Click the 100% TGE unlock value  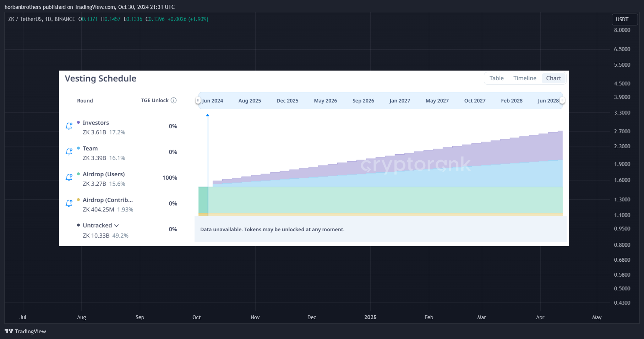tap(170, 178)
